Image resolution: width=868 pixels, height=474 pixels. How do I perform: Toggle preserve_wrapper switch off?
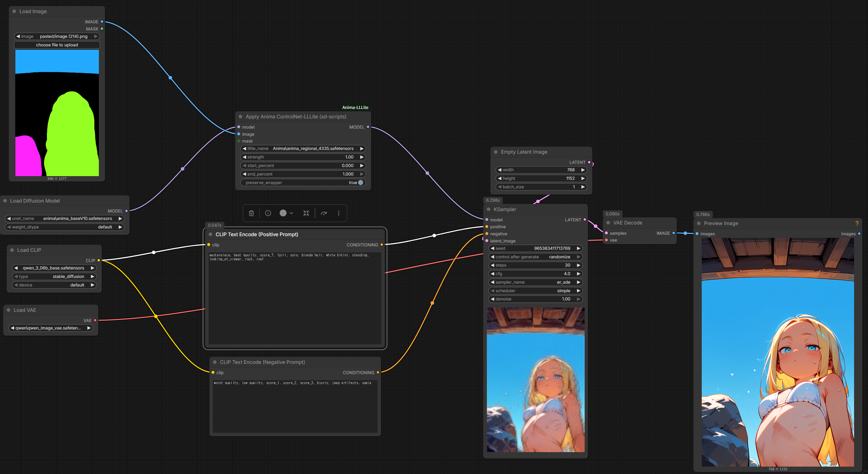click(361, 182)
